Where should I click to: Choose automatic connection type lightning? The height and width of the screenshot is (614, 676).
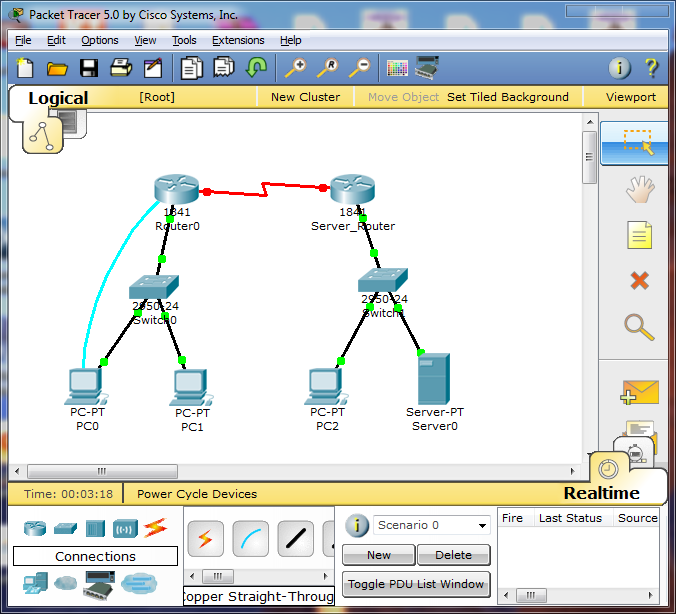coord(206,539)
